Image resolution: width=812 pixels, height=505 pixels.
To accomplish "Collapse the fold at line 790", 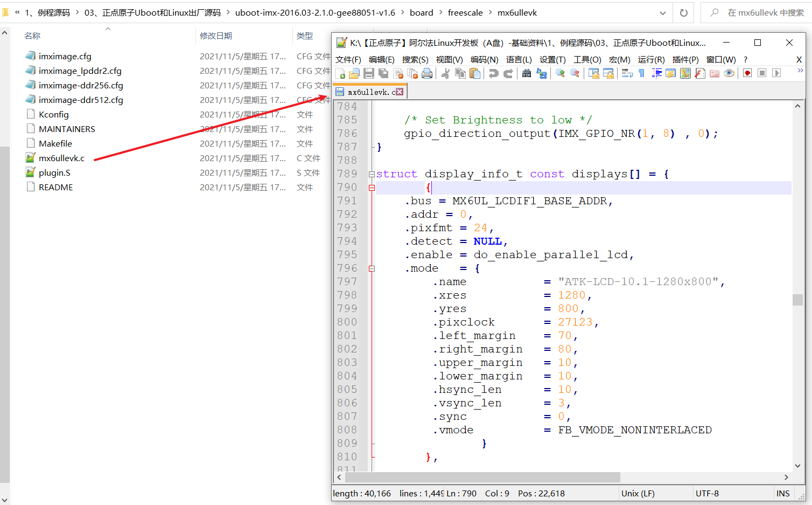I will 372,188.
